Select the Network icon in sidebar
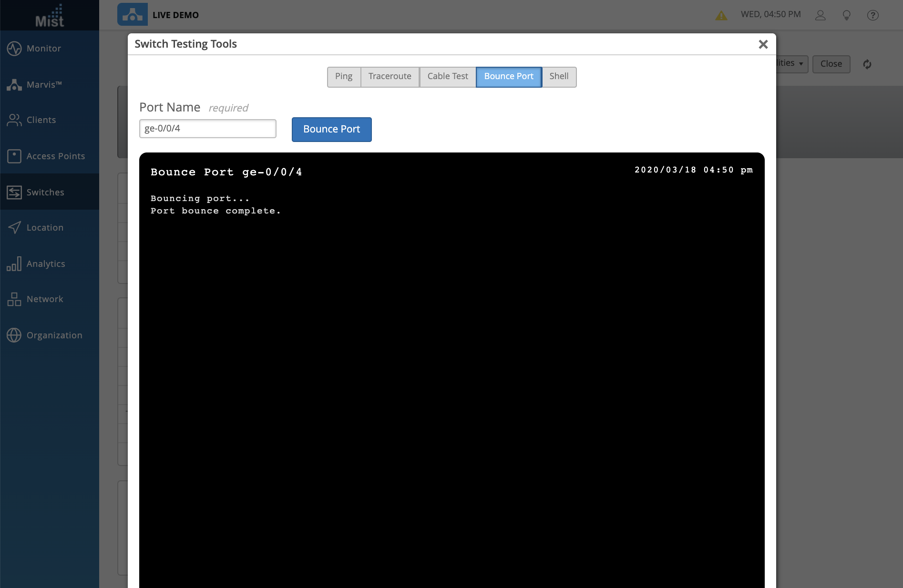The image size is (903, 588). [x=14, y=299]
